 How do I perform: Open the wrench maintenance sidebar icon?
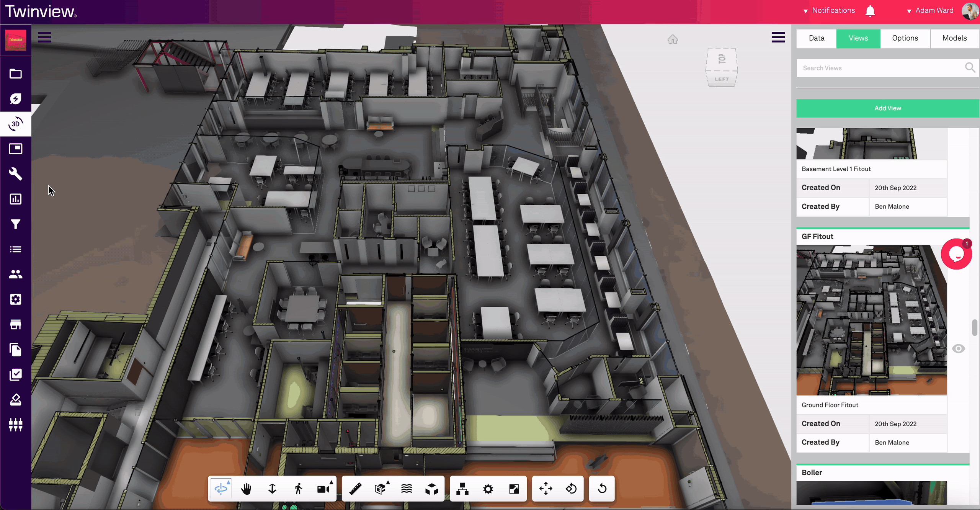[x=15, y=174]
